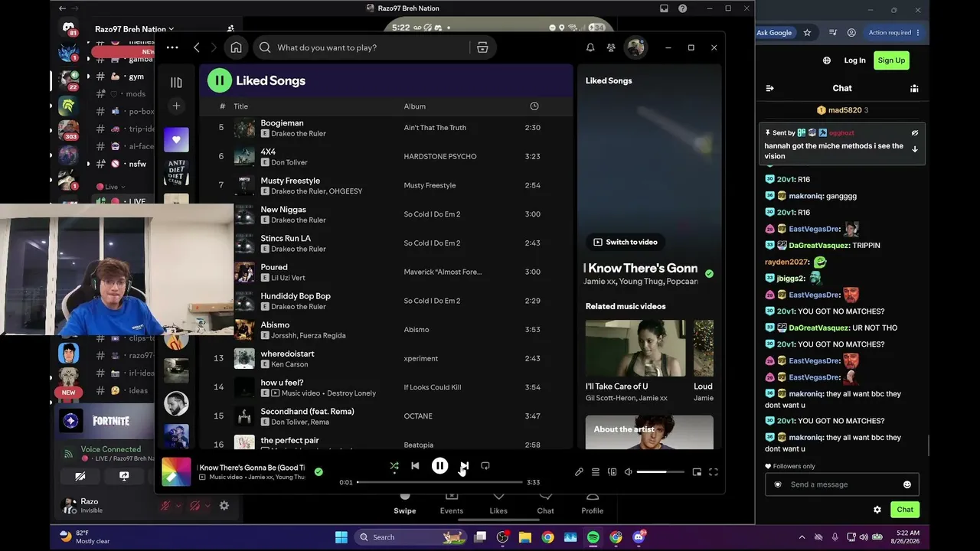This screenshot has height=551, width=980.
Task: Go to previous track in Spotify
Action: click(x=415, y=465)
